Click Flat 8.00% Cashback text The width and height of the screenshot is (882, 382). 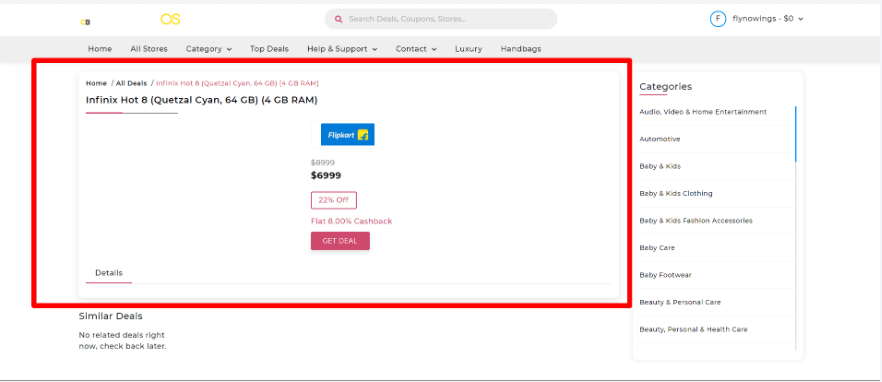[352, 221]
